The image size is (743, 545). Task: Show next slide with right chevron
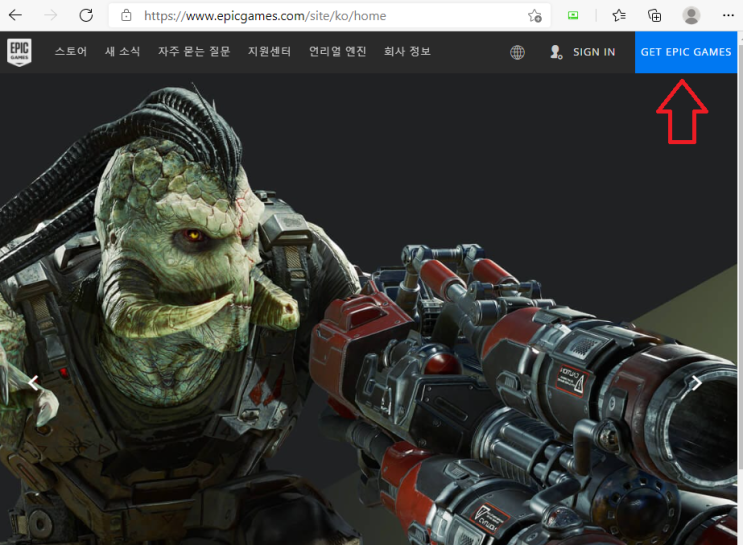point(696,382)
